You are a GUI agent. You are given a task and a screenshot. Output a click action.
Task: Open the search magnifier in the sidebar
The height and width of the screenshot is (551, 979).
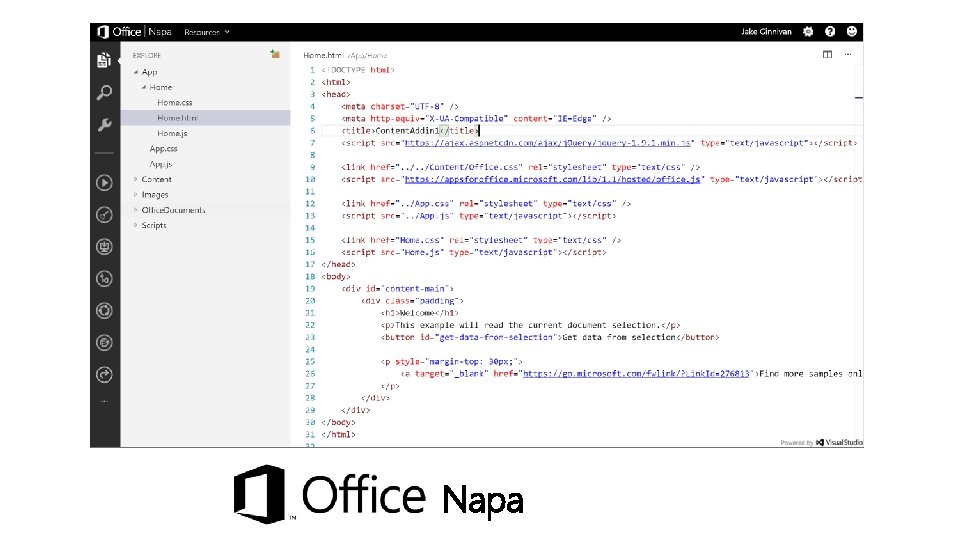pyautogui.click(x=104, y=93)
